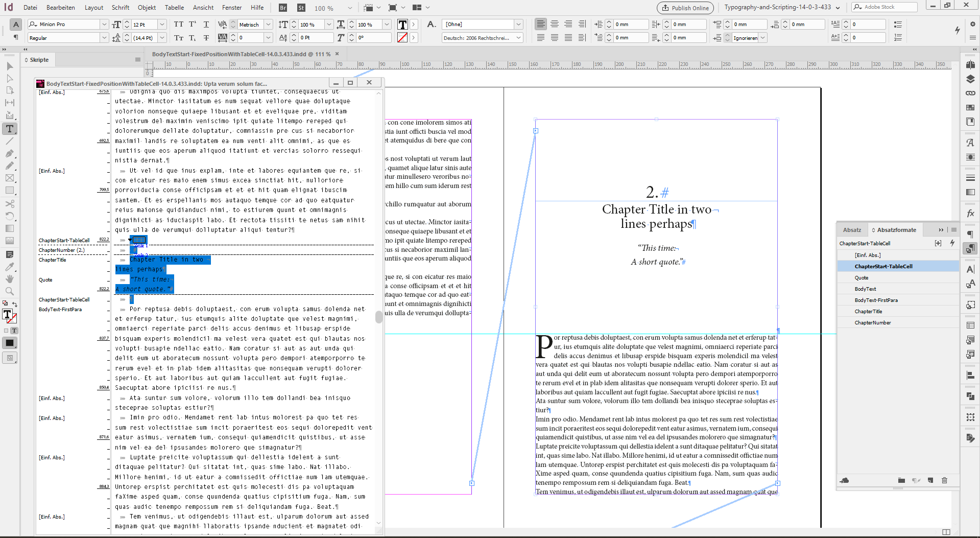Select the Hand tool
This screenshot has height=538, width=980.
(x=9, y=279)
